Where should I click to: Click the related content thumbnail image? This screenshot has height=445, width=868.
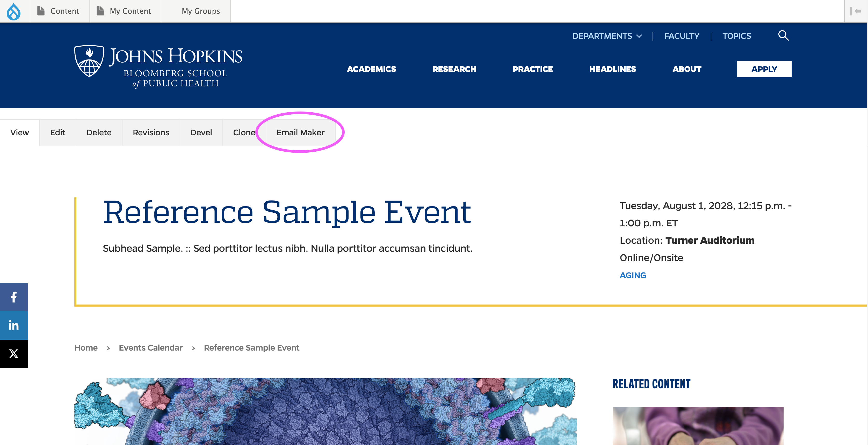(698, 426)
